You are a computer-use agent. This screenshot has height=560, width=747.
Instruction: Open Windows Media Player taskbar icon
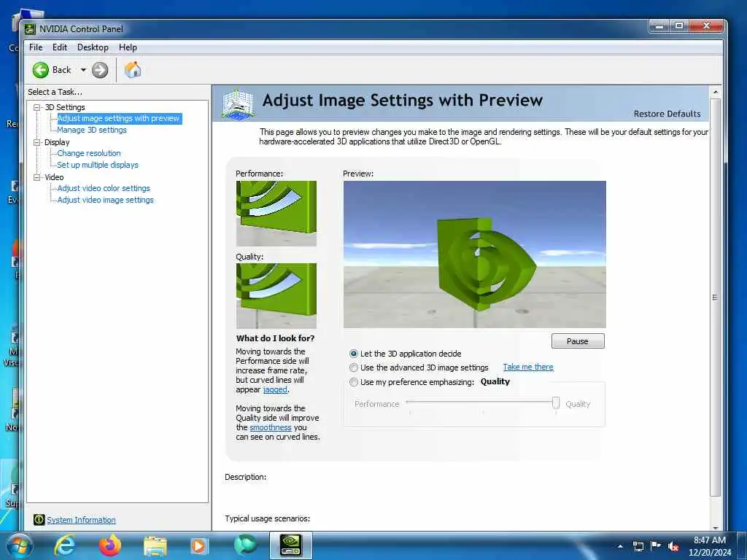[x=198, y=546]
